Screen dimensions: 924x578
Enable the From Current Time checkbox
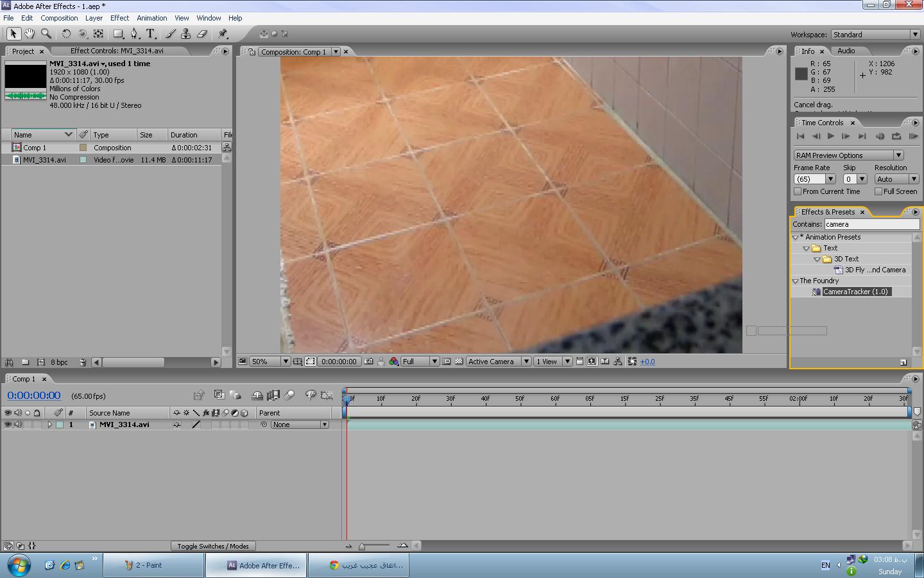click(798, 191)
